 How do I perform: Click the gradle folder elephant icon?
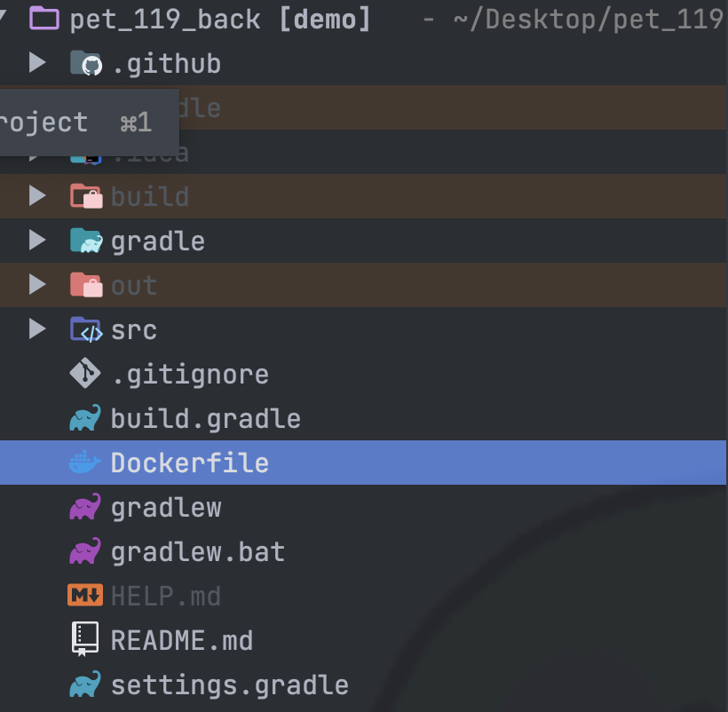tap(86, 241)
